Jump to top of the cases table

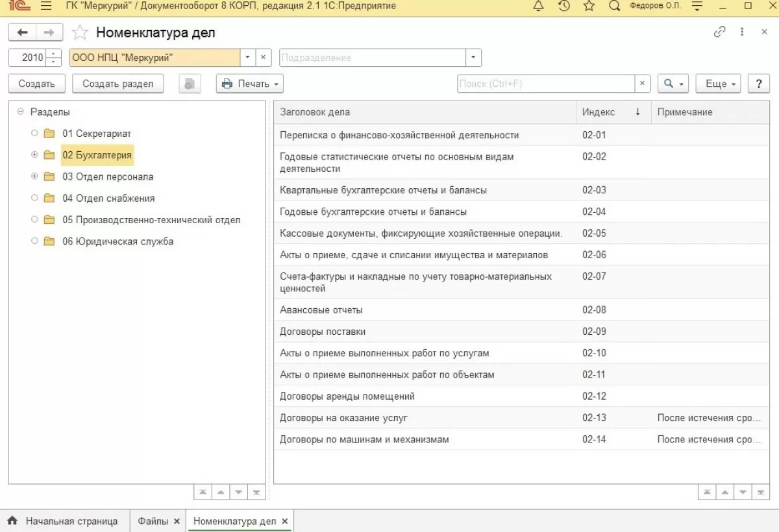(708, 492)
